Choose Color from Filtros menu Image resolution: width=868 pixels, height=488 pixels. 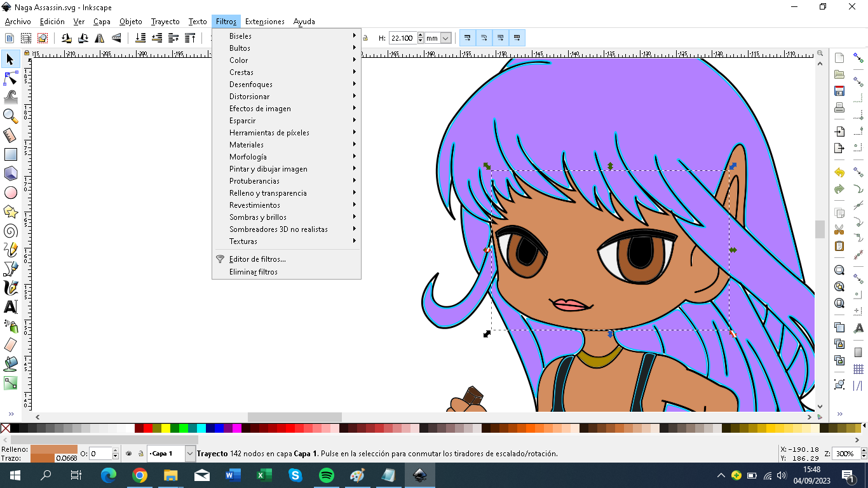[x=287, y=60]
